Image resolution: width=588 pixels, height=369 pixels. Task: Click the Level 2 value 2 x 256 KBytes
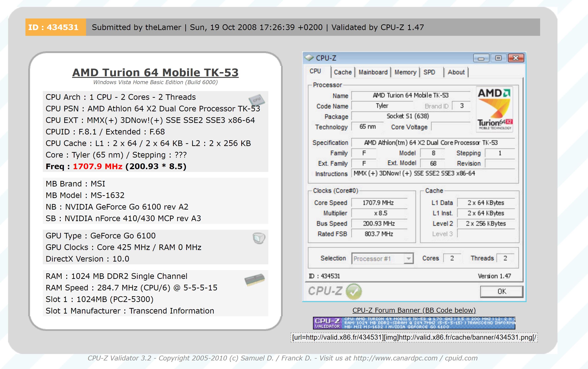[486, 224]
